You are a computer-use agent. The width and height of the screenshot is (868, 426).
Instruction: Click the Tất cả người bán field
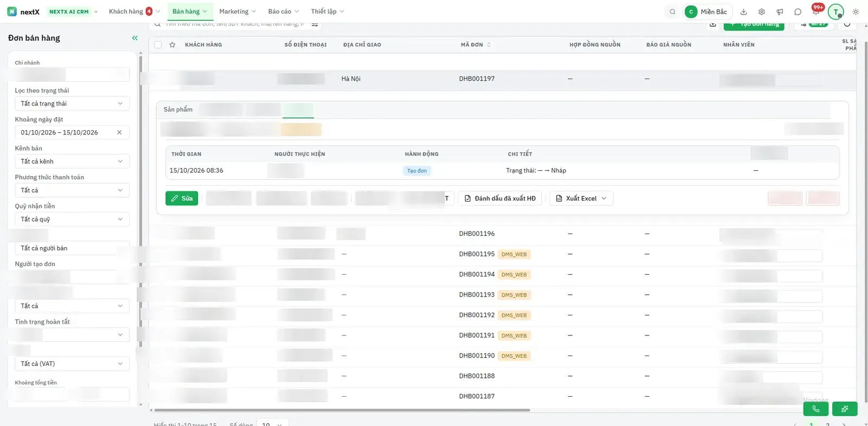pos(72,248)
